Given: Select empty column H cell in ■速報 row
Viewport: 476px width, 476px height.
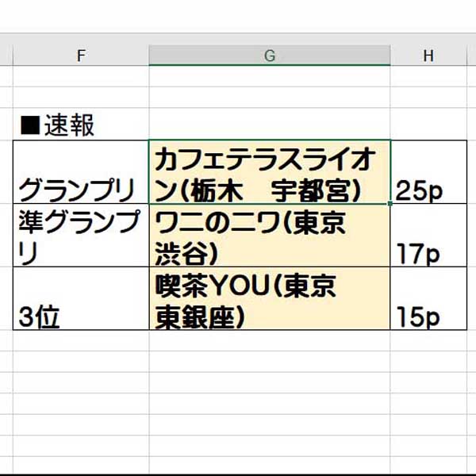Looking at the screenshot, I should (428, 125).
